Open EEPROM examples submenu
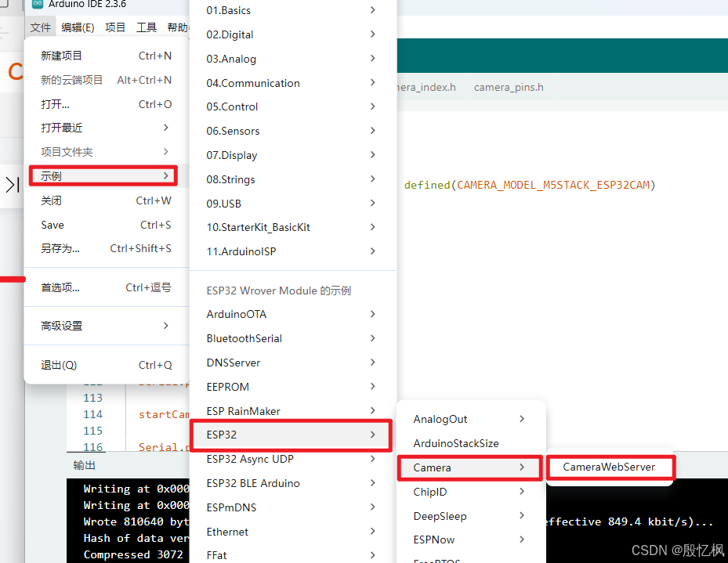 click(292, 387)
